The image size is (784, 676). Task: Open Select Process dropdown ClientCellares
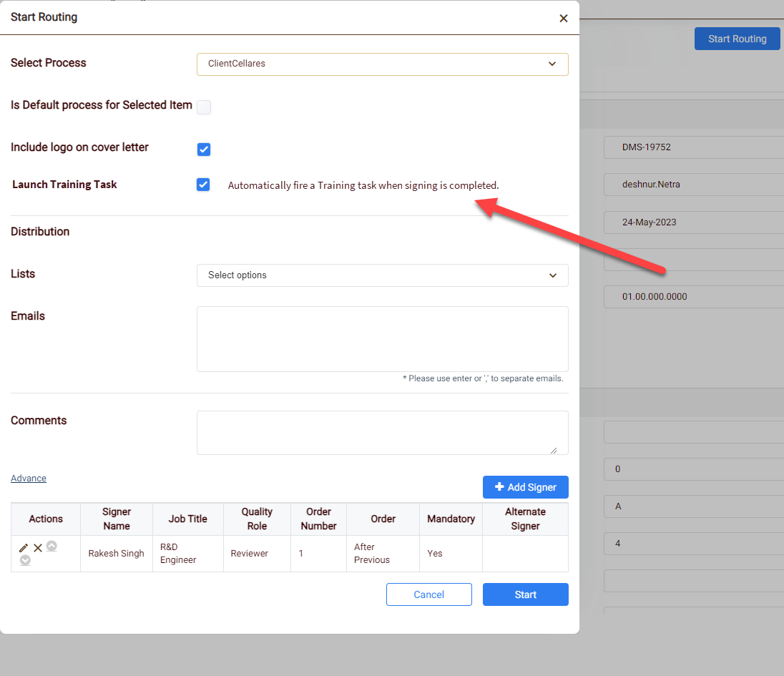pyautogui.click(x=383, y=64)
